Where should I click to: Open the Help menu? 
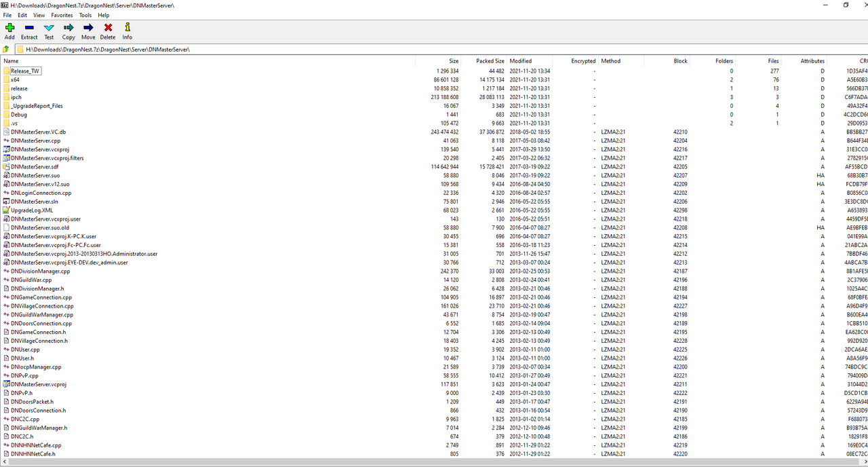tap(104, 15)
